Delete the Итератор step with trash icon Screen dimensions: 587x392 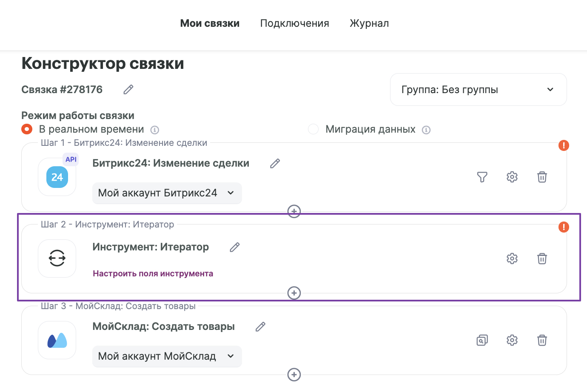pyautogui.click(x=542, y=258)
